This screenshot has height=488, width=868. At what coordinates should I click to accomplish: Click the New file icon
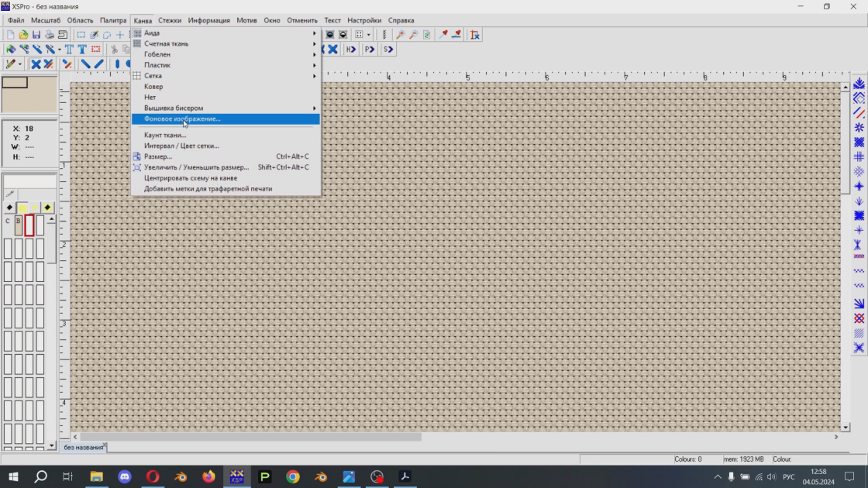click(11, 35)
